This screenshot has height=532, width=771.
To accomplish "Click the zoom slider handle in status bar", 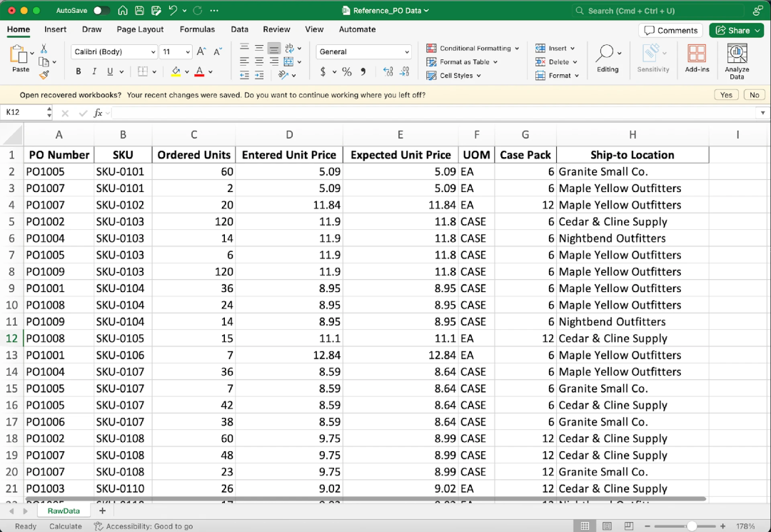I will (691, 526).
